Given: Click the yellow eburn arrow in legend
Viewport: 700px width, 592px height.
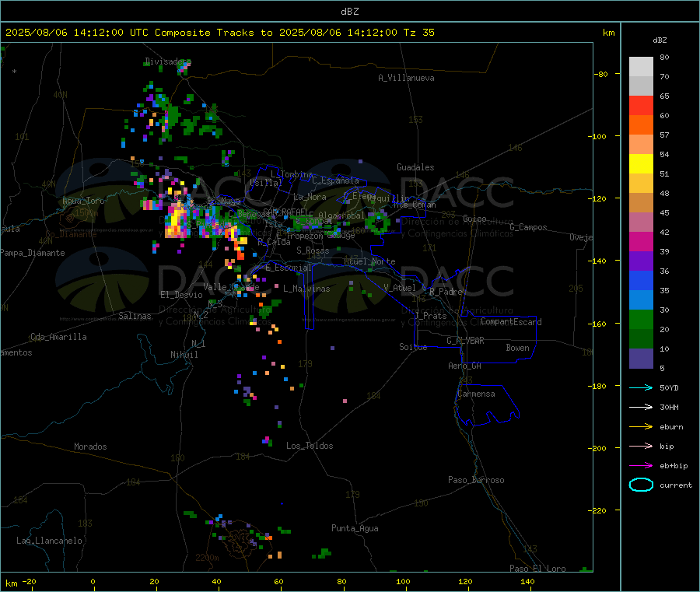Looking at the screenshot, I should [641, 427].
